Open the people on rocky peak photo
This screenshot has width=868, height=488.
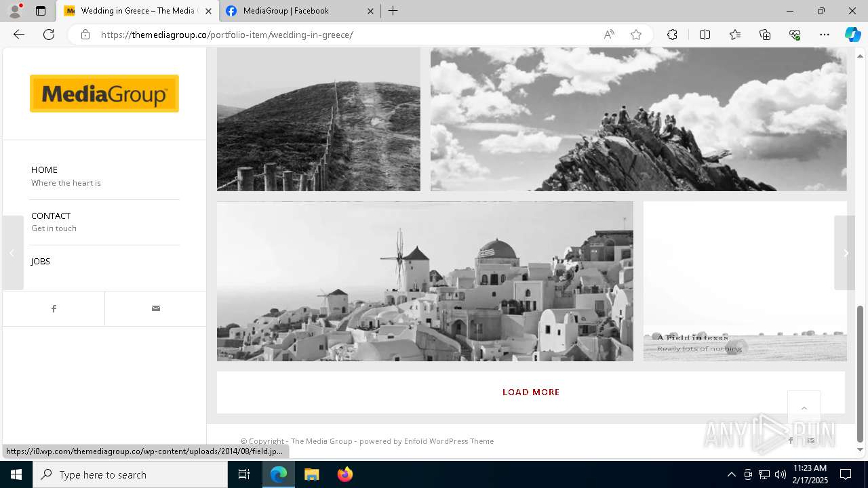pyautogui.click(x=639, y=119)
